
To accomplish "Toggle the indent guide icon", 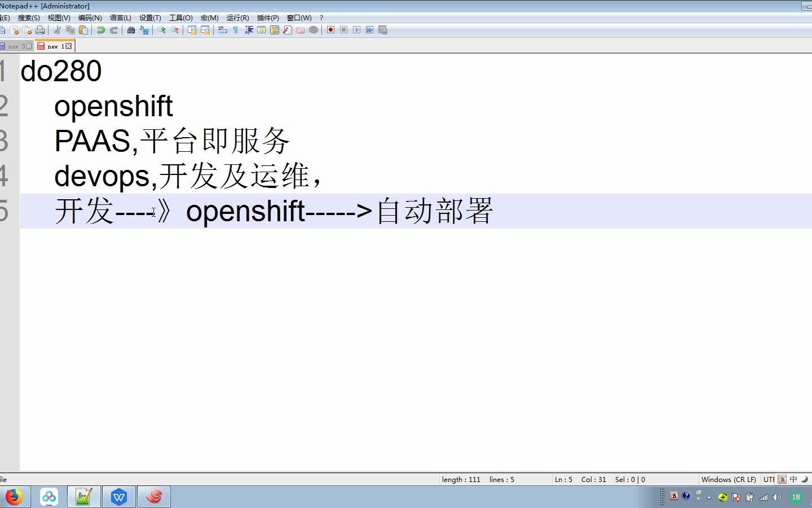I will coord(249,30).
